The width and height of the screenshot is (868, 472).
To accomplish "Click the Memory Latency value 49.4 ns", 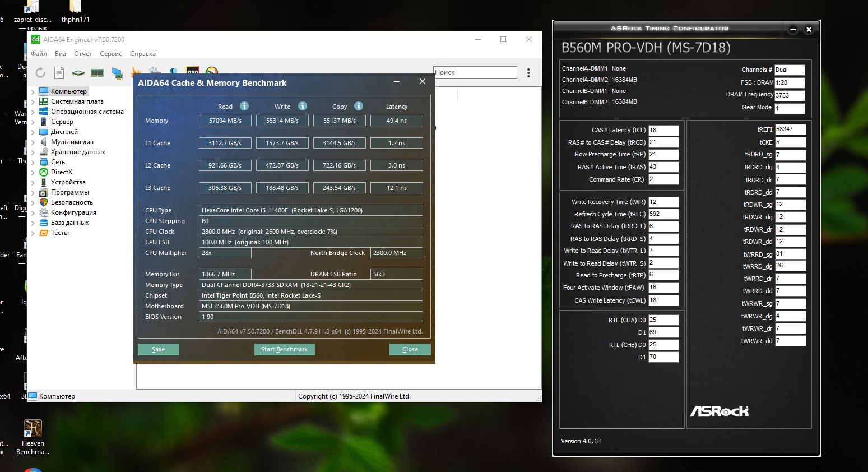I will [x=397, y=121].
